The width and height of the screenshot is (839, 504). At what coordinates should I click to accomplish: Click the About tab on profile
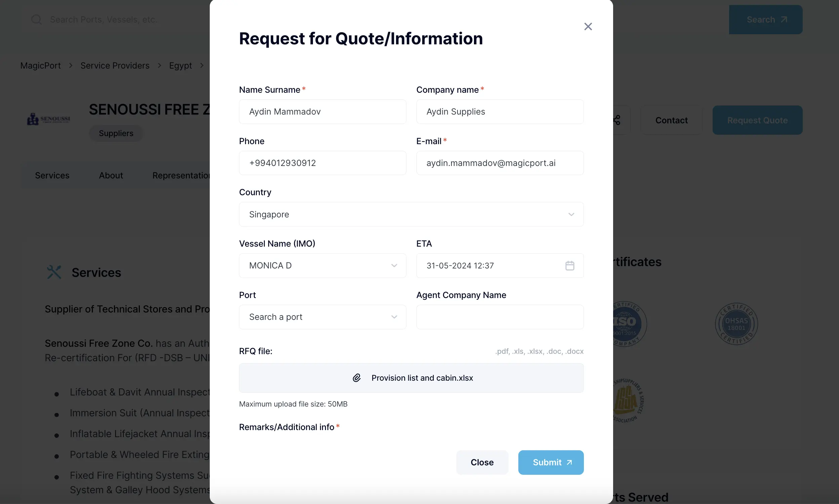[x=111, y=175]
